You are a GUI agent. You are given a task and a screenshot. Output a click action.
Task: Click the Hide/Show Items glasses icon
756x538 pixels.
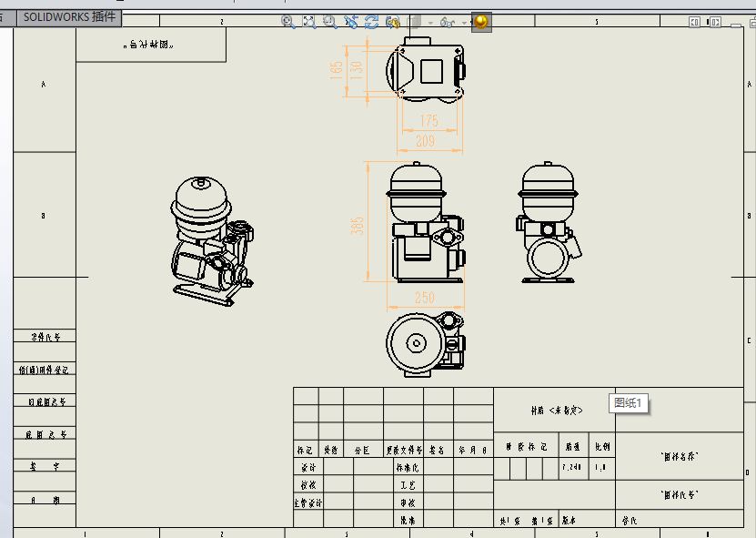448,22
